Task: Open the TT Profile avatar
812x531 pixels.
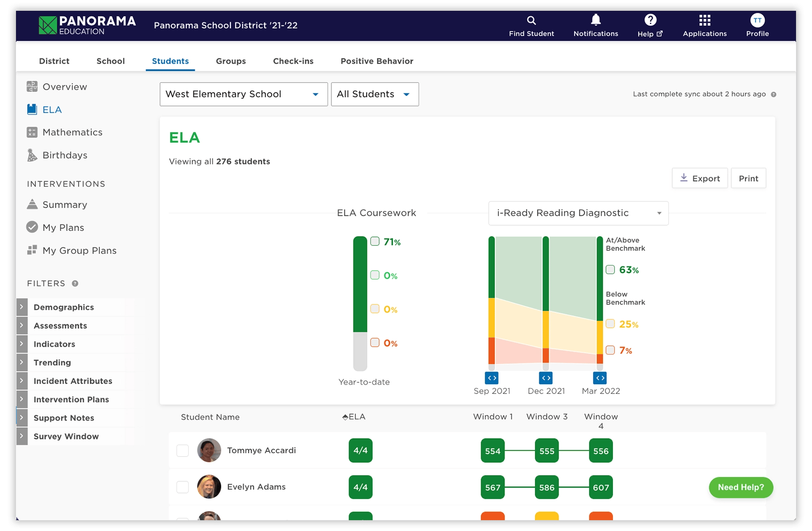Action: 757,20
